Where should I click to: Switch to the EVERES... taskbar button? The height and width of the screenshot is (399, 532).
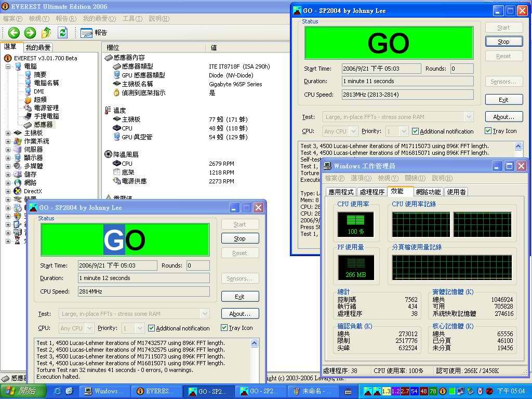click(157, 391)
